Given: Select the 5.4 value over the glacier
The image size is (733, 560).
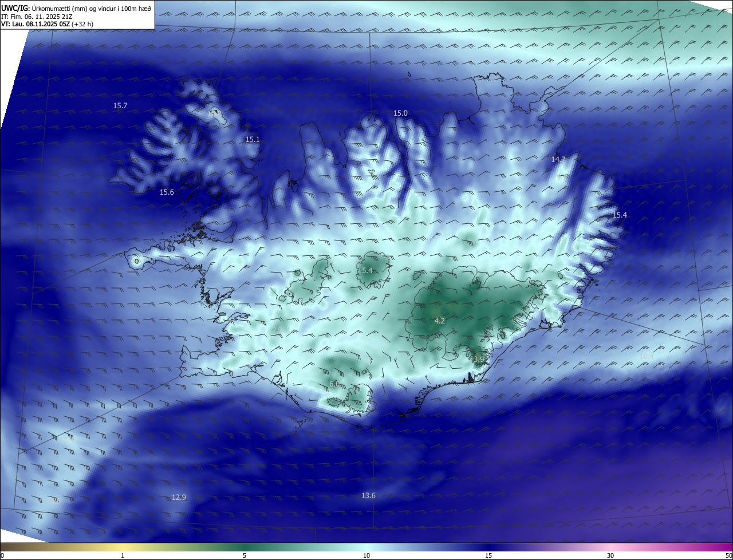Looking at the screenshot, I should point(368,270).
